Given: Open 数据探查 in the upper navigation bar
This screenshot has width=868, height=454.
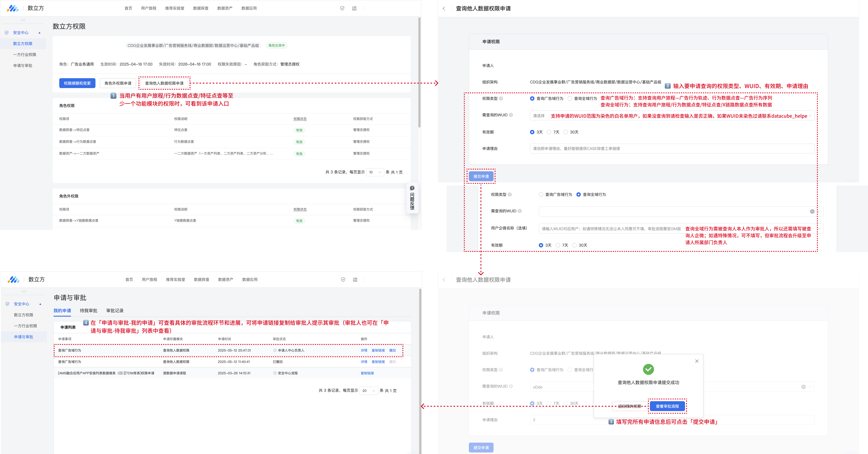Looking at the screenshot, I should 201,8.
